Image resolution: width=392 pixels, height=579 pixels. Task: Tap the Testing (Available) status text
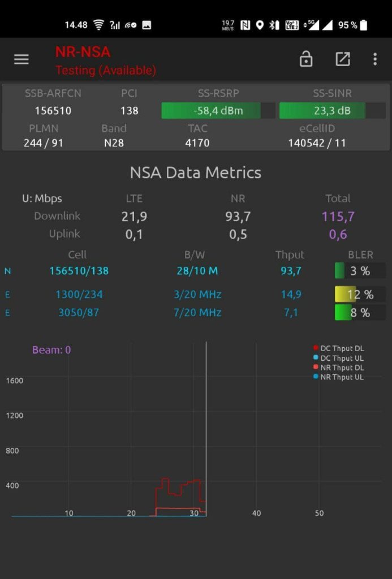coord(106,71)
